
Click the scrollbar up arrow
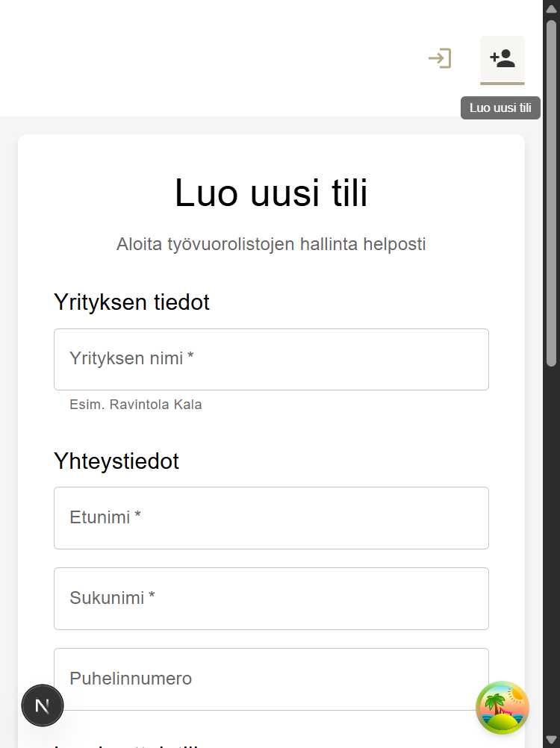(x=552, y=9)
